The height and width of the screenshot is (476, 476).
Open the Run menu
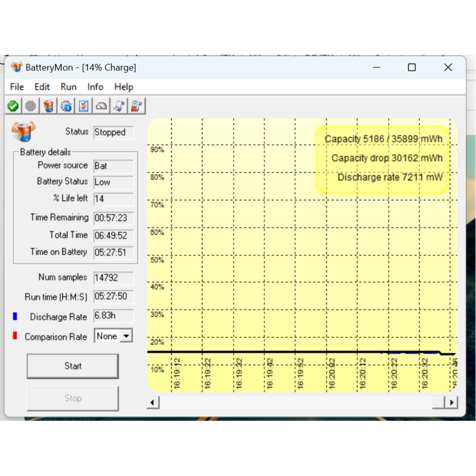coord(69,87)
